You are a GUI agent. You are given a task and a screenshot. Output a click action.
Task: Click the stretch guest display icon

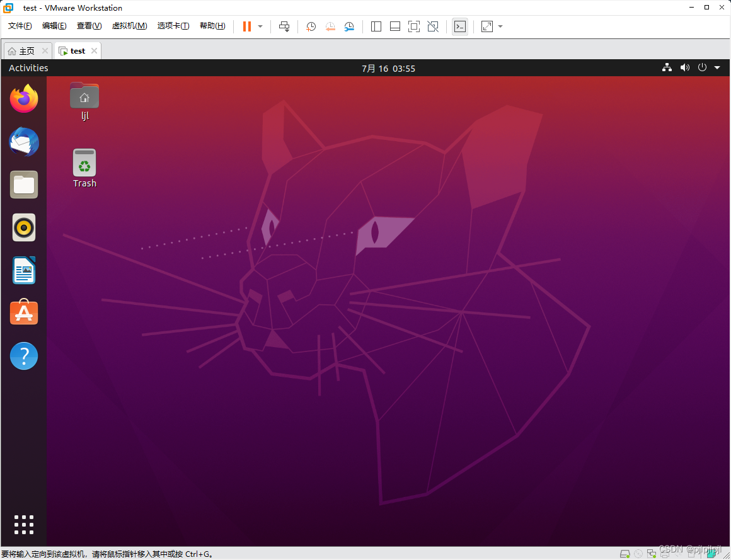point(487,26)
